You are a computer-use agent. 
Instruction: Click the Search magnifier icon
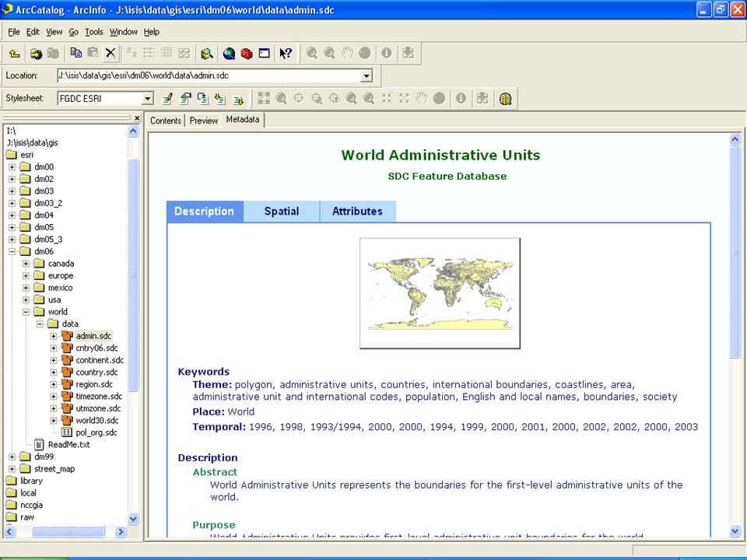(207, 54)
